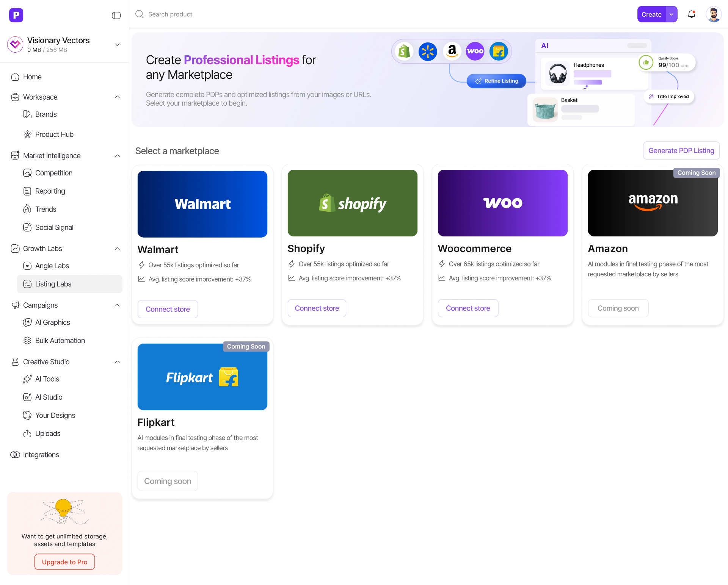Open Product Hub in sidebar
The height and width of the screenshot is (585, 728).
click(x=54, y=135)
